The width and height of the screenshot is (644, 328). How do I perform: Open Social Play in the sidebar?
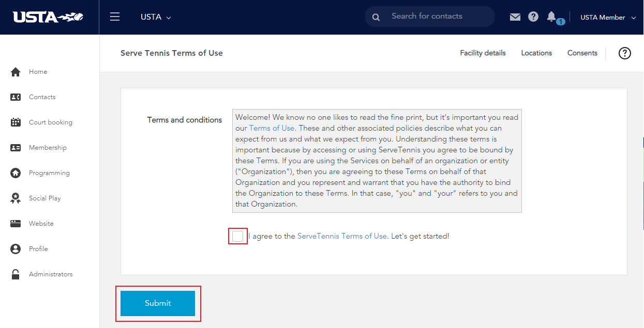[x=45, y=198]
